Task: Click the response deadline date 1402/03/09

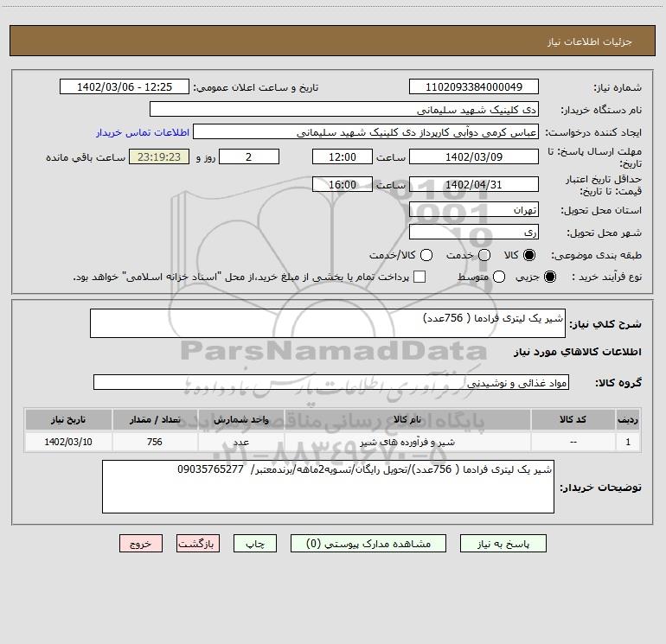Action: click(474, 156)
